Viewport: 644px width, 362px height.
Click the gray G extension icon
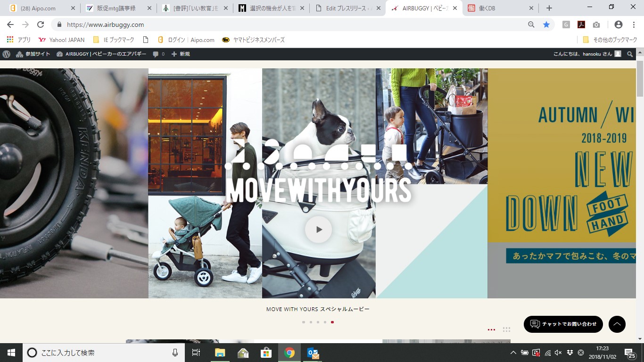pos(566,25)
